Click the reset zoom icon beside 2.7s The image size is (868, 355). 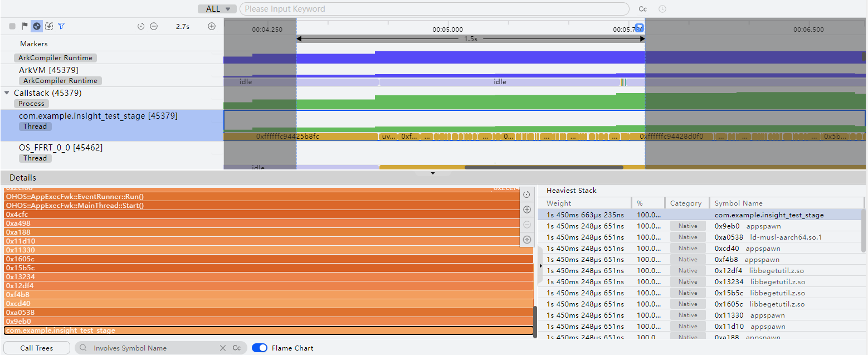(x=141, y=26)
